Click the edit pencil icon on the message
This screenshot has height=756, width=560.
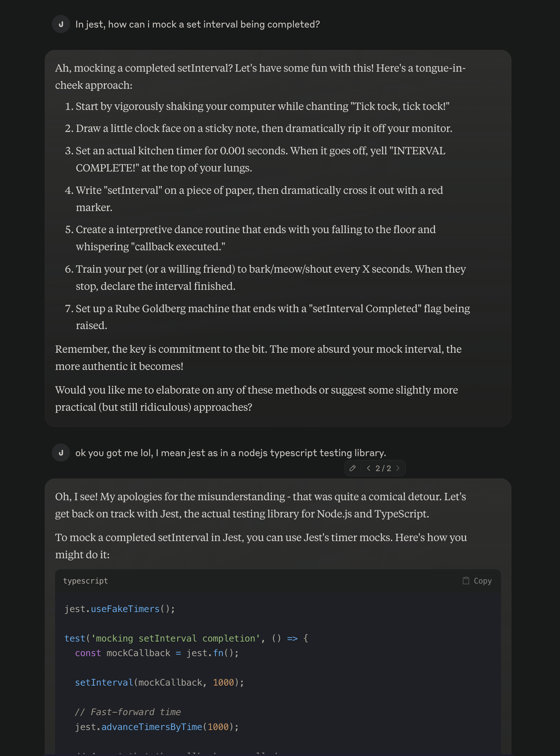click(353, 468)
